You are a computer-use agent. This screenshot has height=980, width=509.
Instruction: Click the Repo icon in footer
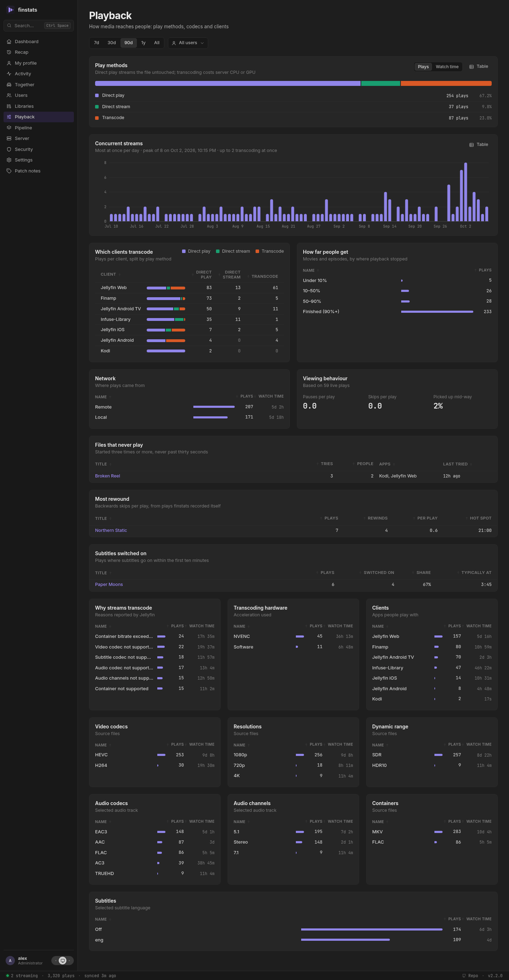[464, 975]
